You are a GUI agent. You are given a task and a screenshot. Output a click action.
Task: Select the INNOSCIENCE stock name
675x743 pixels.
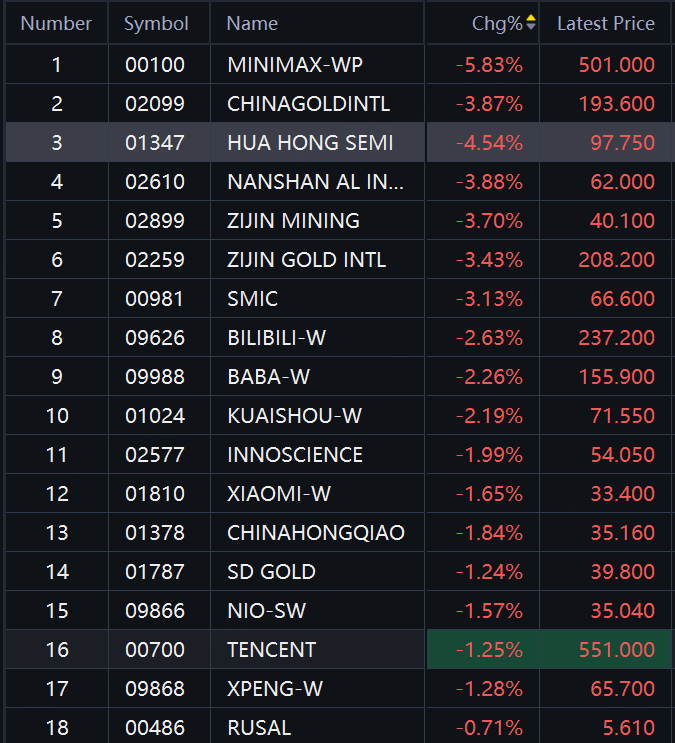[295, 455]
